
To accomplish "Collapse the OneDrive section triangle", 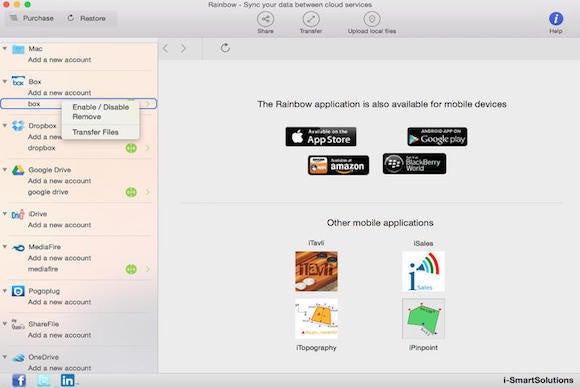I will [5, 357].
